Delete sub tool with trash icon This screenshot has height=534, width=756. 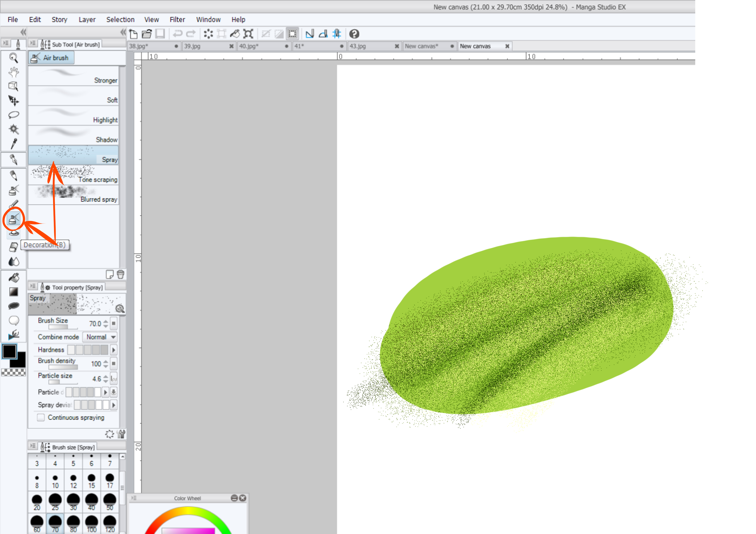[x=120, y=274]
